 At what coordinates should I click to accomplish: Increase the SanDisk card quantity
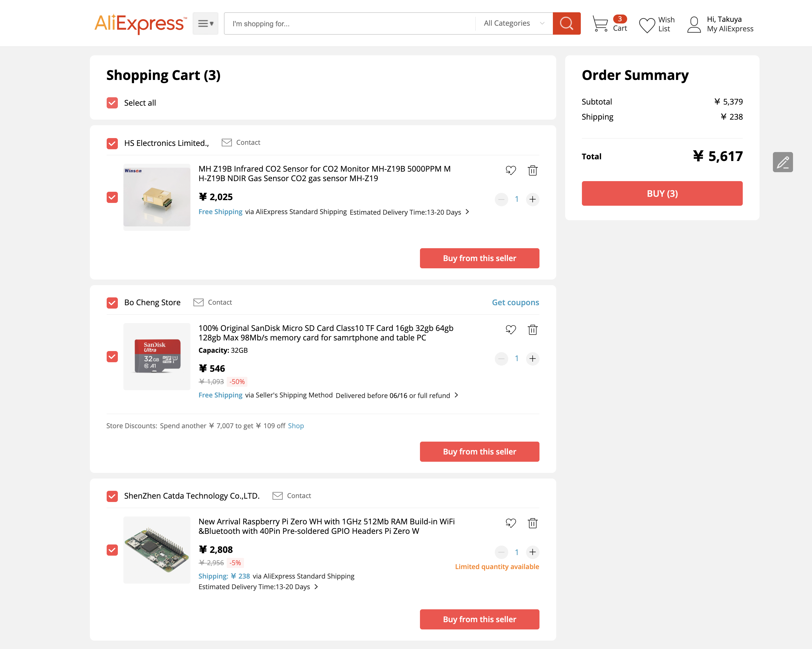(x=532, y=358)
